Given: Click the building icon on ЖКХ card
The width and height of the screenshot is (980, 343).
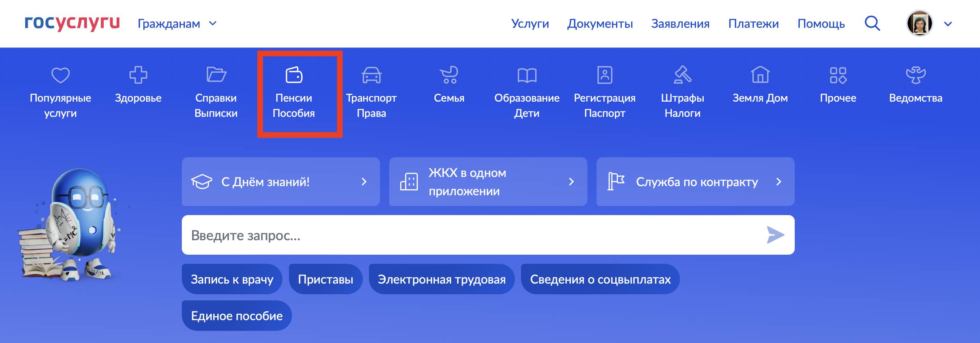Looking at the screenshot, I should coord(409,182).
